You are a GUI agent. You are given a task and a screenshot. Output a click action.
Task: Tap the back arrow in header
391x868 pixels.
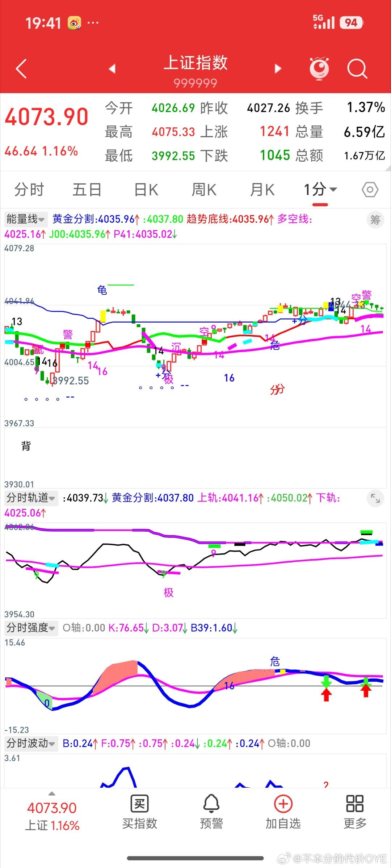[21, 68]
